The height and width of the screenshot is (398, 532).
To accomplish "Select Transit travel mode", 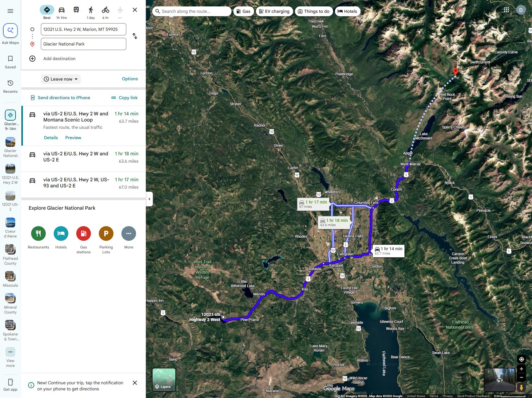I will (76, 10).
